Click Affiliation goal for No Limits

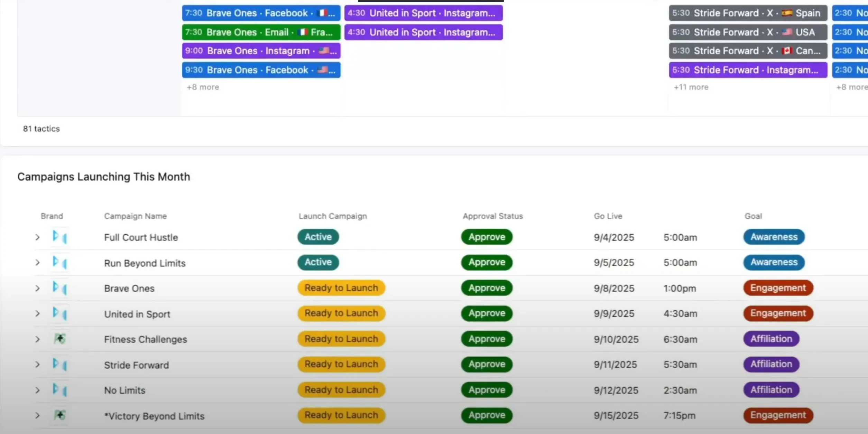pyautogui.click(x=771, y=390)
